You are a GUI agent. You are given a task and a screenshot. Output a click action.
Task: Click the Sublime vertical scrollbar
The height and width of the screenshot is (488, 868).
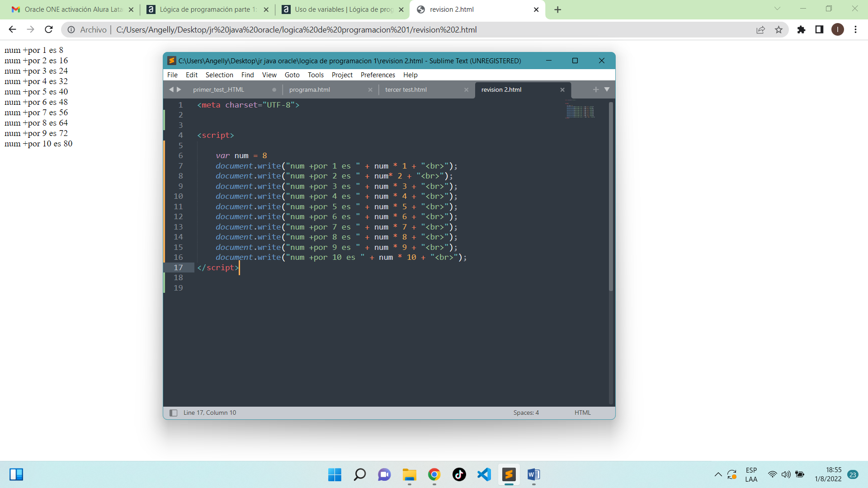pos(611,197)
